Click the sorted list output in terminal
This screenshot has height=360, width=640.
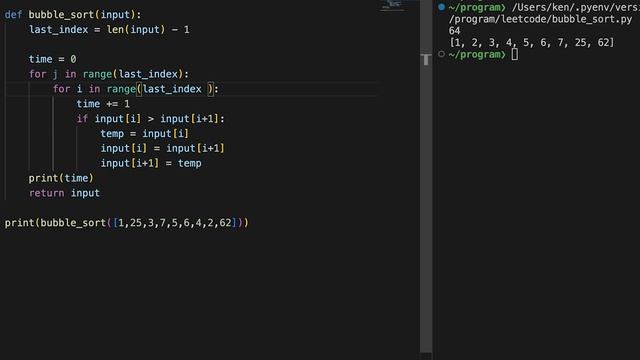531,42
